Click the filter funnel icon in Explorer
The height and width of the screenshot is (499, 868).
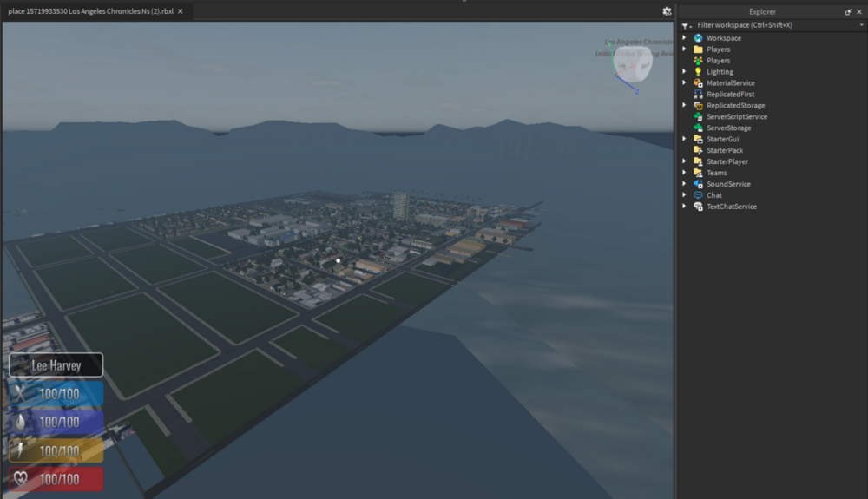coord(686,25)
